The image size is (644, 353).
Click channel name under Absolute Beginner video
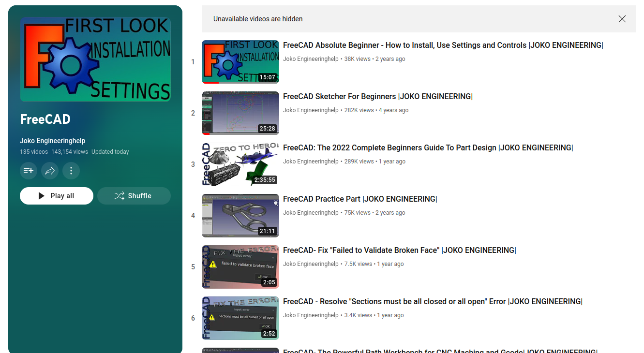(x=311, y=59)
